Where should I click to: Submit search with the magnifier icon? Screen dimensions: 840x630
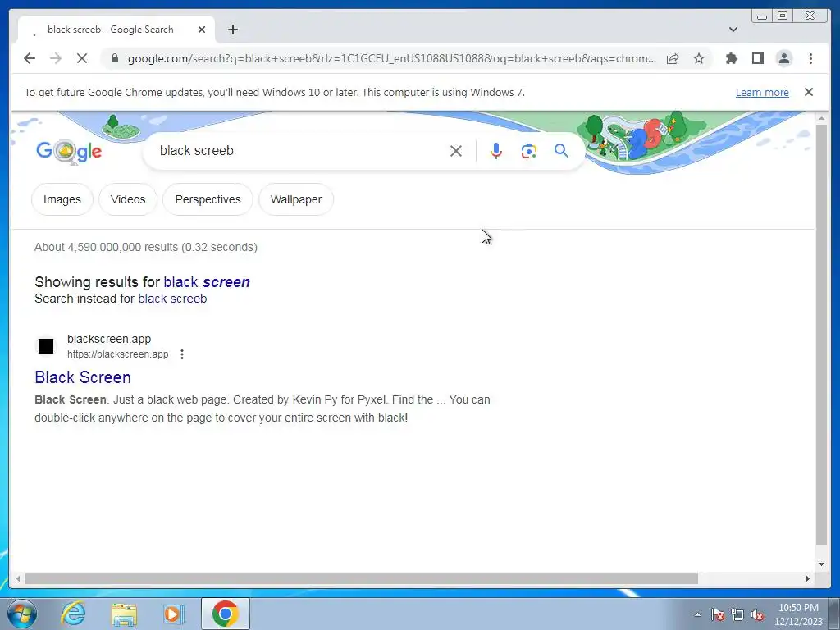pyautogui.click(x=561, y=151)
